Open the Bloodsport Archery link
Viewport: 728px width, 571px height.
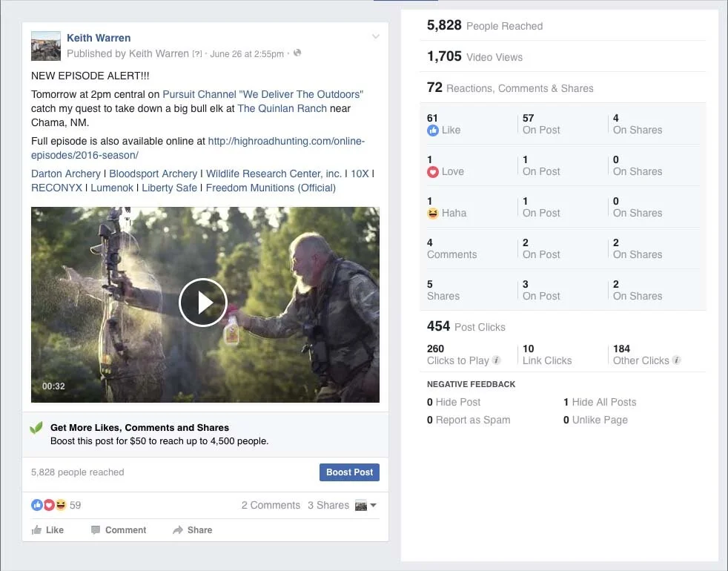click(153, 174)
